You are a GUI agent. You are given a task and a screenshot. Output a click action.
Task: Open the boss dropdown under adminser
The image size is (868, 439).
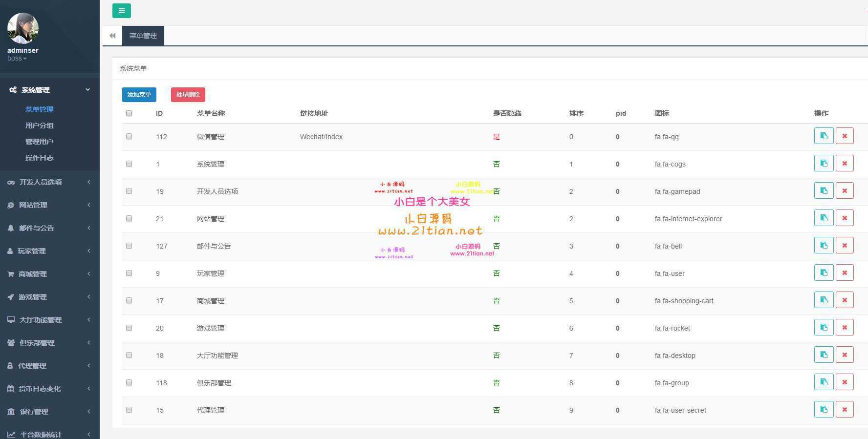(17, 59)
